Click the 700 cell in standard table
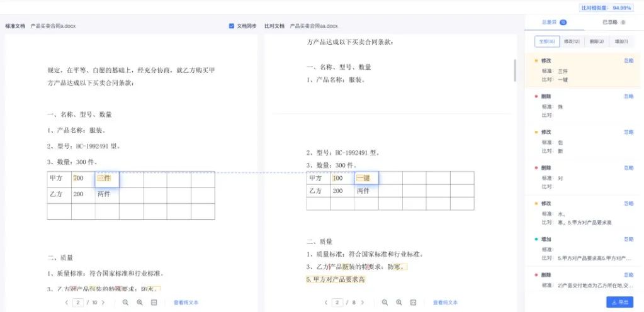644x312 pixels. tap(83, 179)
